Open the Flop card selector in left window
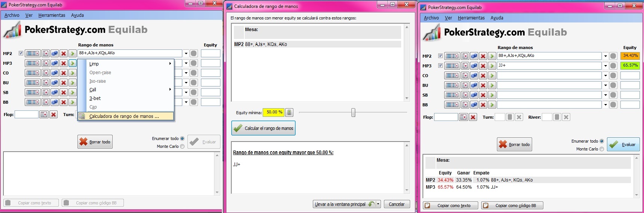This screenshot has width=644, height=213. pyautogui.click(x=44, y=115)
